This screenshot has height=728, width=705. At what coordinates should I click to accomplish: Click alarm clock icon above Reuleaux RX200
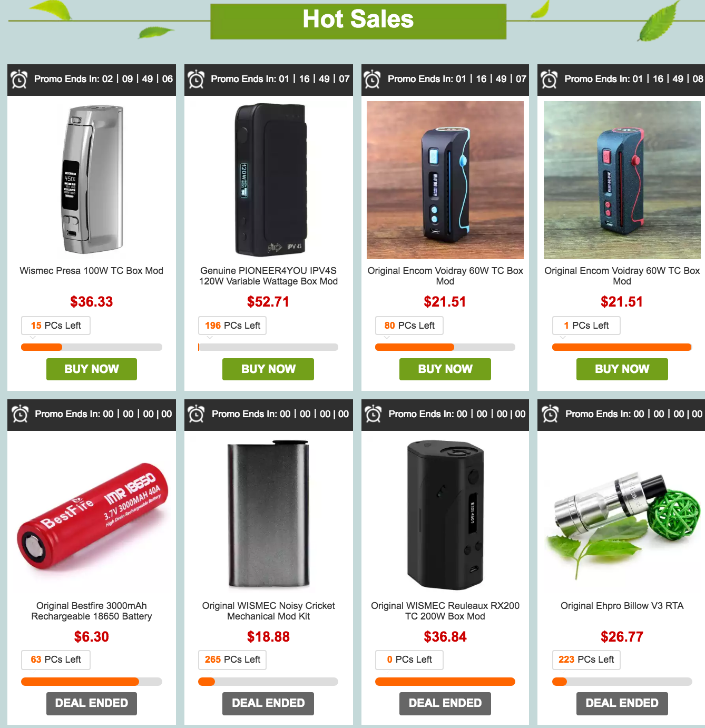pos(373,414)
